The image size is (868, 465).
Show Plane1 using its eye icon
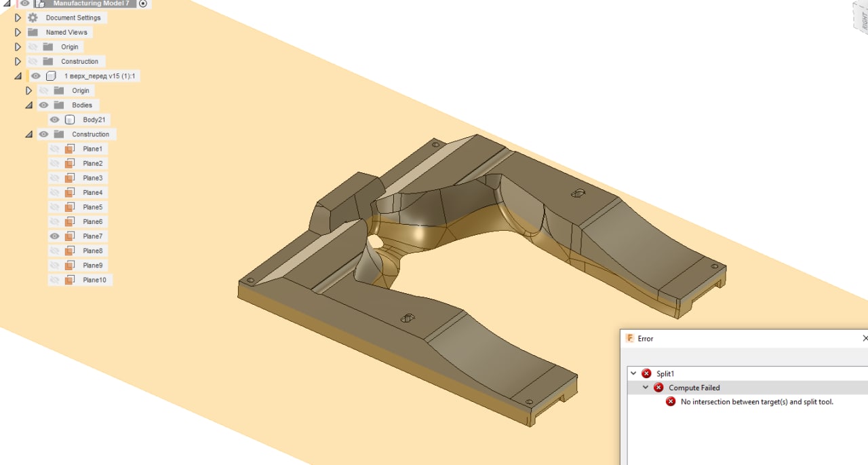click(x=55, y=149)
